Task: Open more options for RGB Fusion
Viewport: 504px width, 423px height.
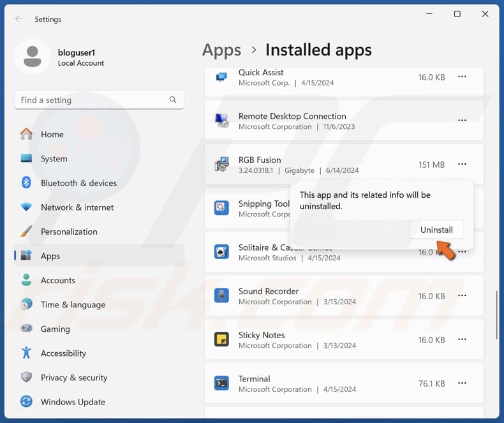Action: [x=462, y=164]
